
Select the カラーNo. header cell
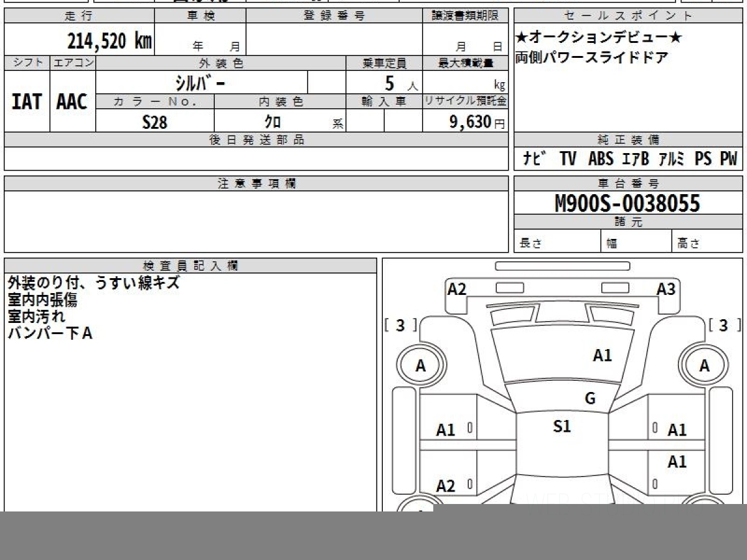[155, 101]
